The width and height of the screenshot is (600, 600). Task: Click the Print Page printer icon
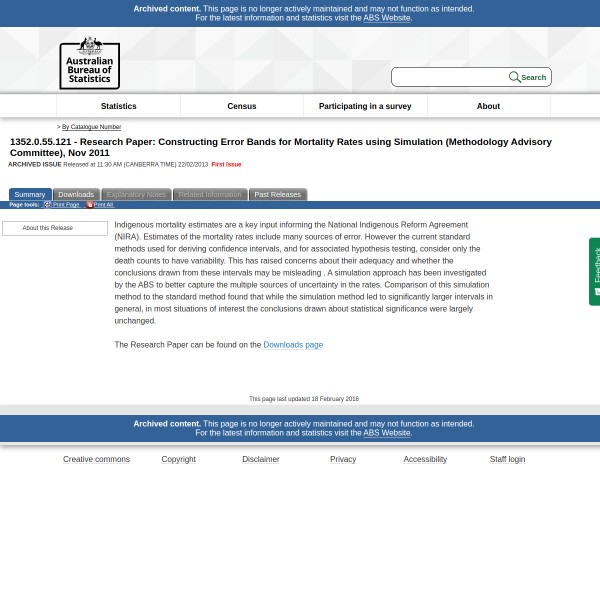[47, 204]
